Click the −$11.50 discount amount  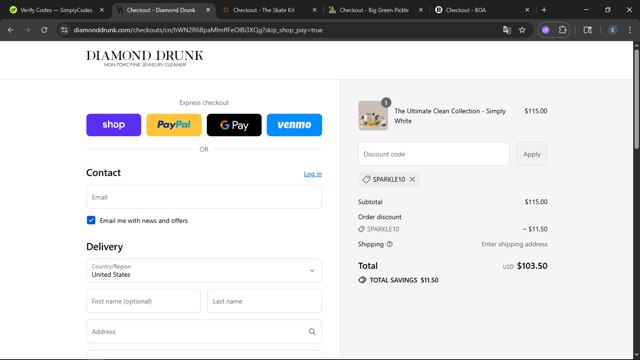pos(535,229)
